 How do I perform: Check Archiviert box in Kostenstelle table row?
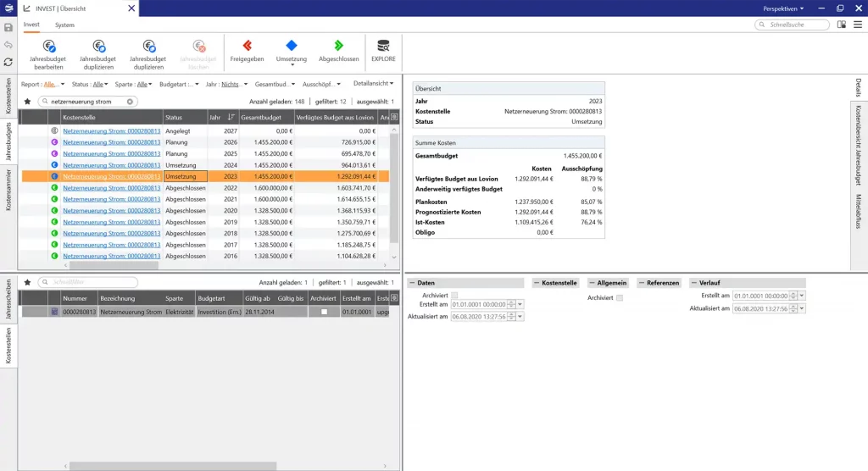(x=324, y=312)
